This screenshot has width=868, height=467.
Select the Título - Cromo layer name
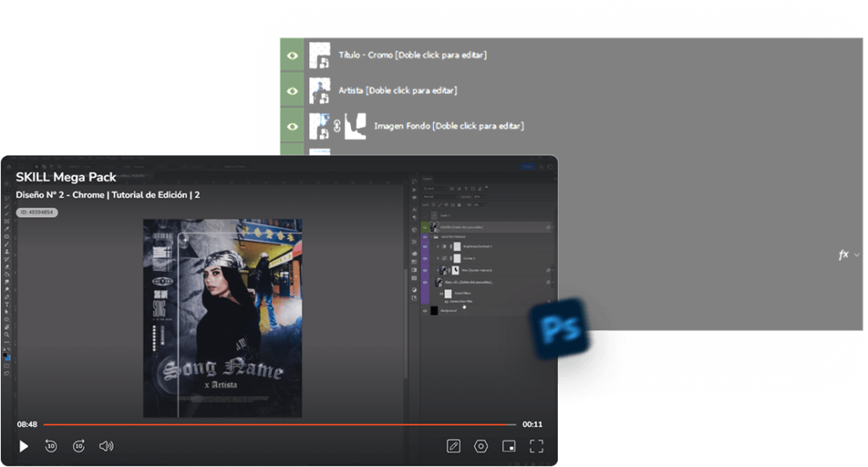[x=412, y=55]
